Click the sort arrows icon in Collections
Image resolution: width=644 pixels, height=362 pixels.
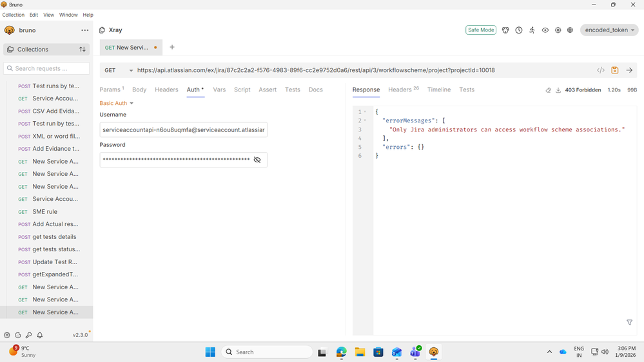83,49
